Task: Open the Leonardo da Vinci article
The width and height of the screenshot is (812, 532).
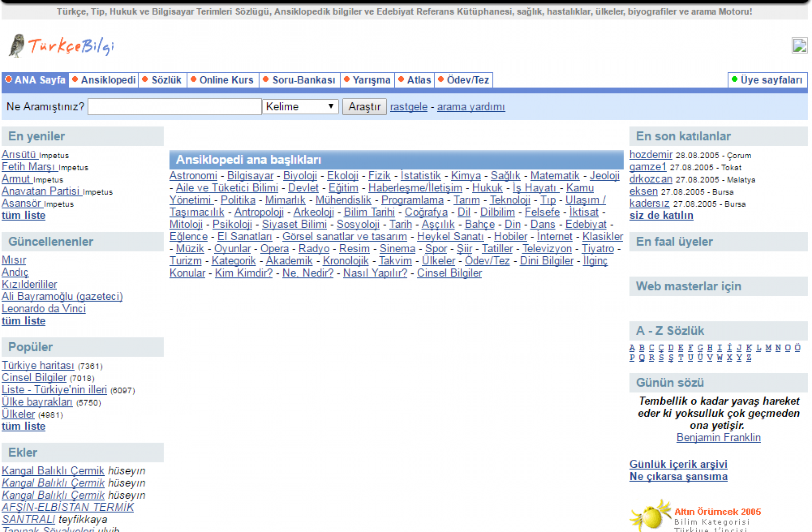Action: [43, 309]
